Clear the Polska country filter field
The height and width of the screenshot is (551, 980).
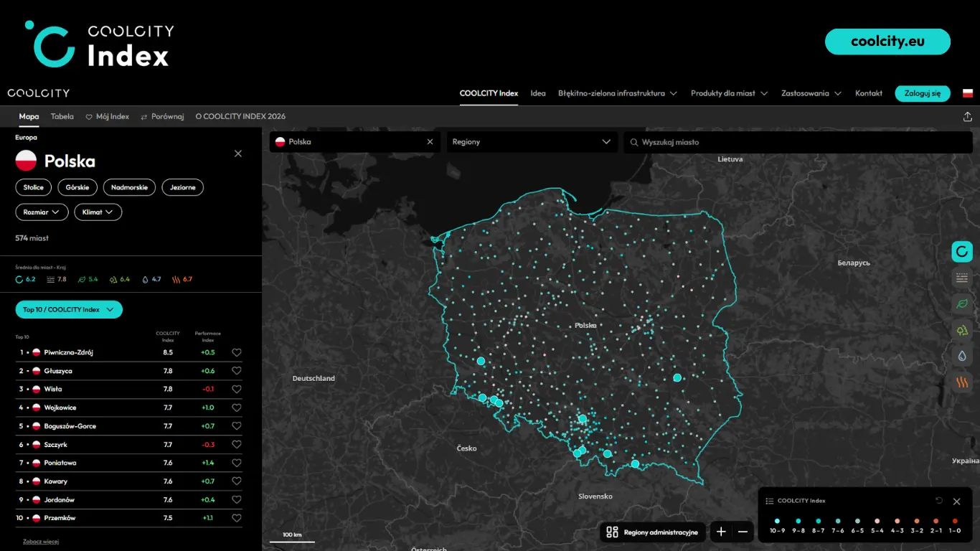click(430, 142)
